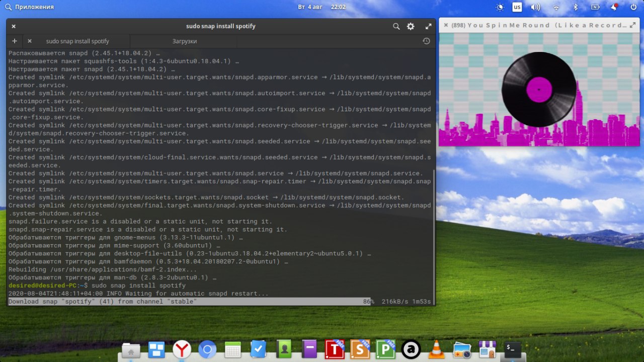Viewport: 644px width, 362px height.
Task: Close the 'sudo snap install spotify' tab
Action: 30,41
